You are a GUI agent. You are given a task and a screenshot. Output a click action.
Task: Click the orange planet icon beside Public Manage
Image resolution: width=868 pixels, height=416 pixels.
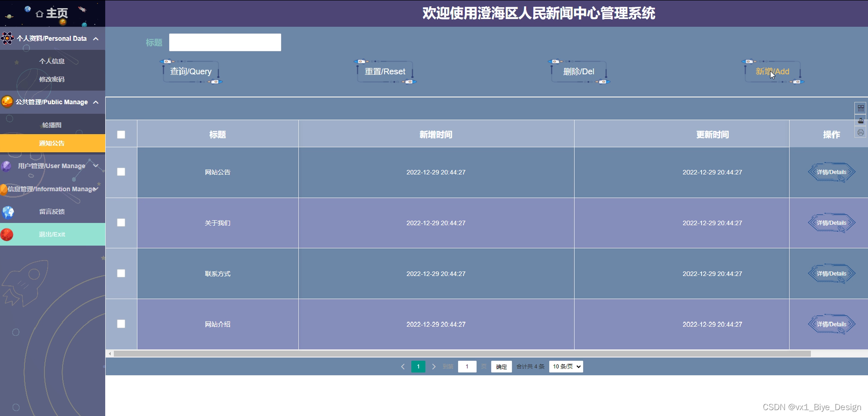pyautogui.click(x=7, y=102)
